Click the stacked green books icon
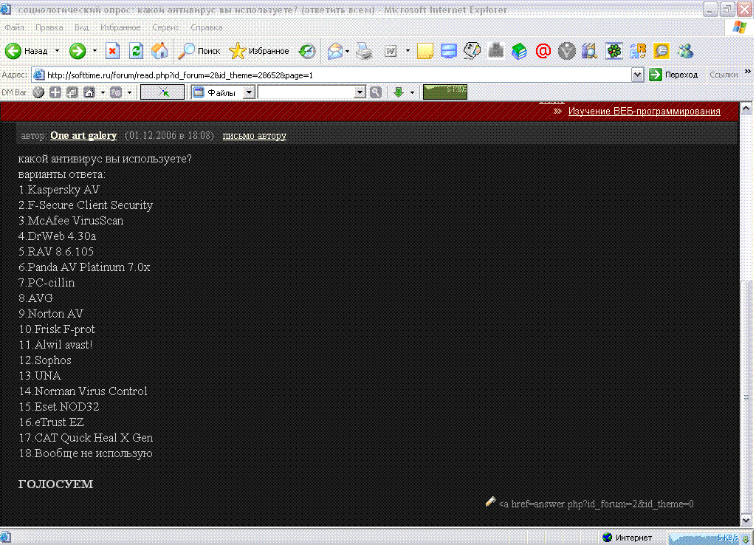This screenshot has width=756, height=545. [519, 51]
